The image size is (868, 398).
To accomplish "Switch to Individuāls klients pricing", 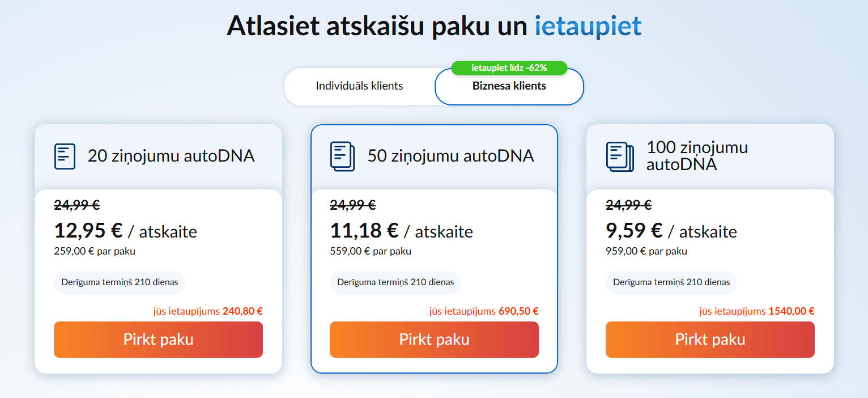I will point(359,86).
